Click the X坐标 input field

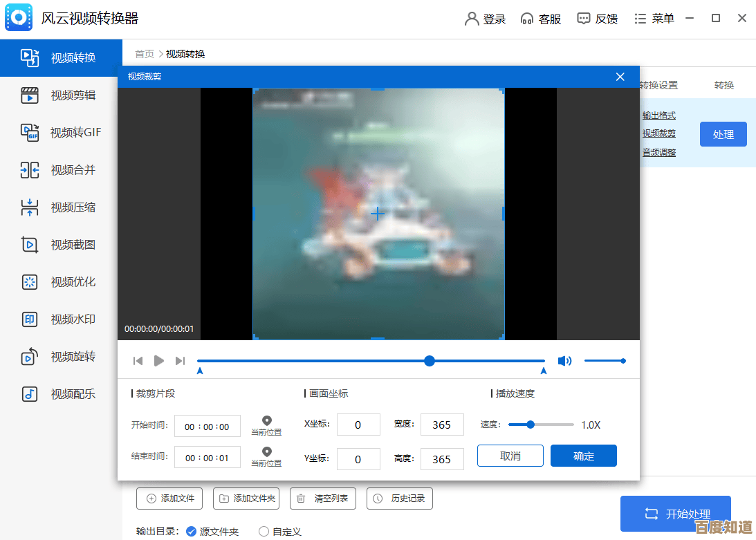click(358, 425)
